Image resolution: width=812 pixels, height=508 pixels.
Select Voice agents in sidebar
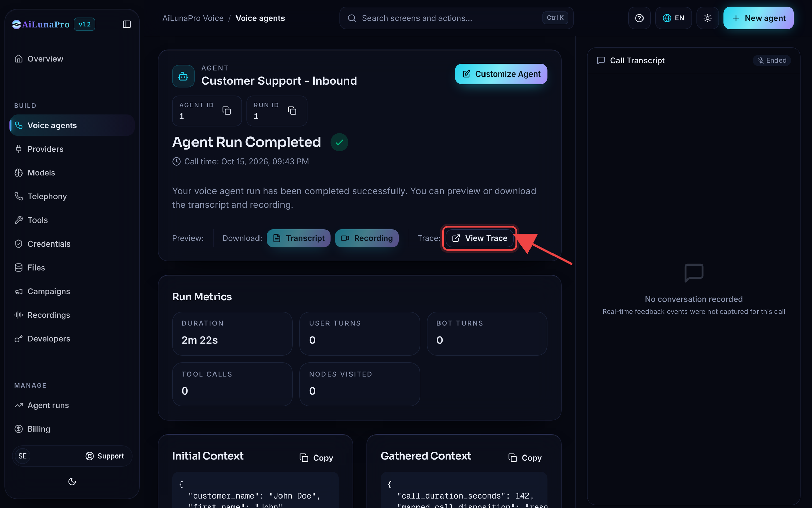click(72, 125)
